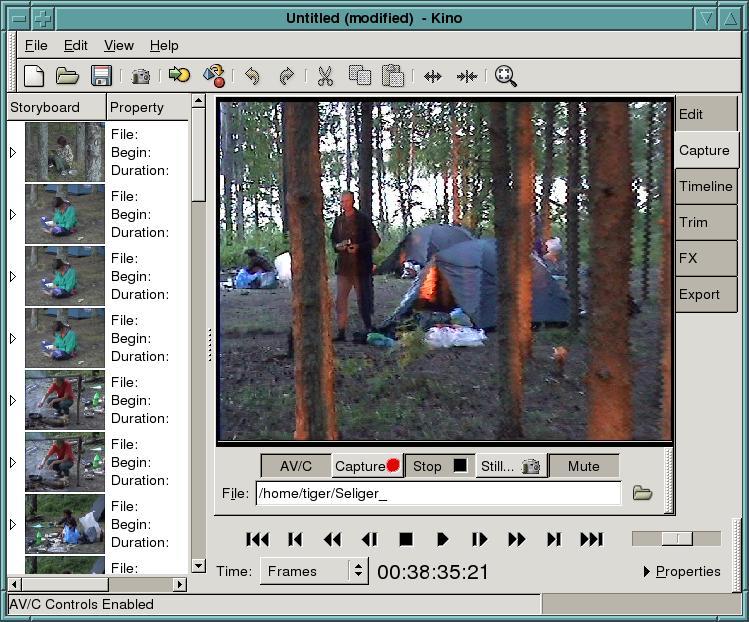Click the New file icon in toolbar

pos(34,76)
